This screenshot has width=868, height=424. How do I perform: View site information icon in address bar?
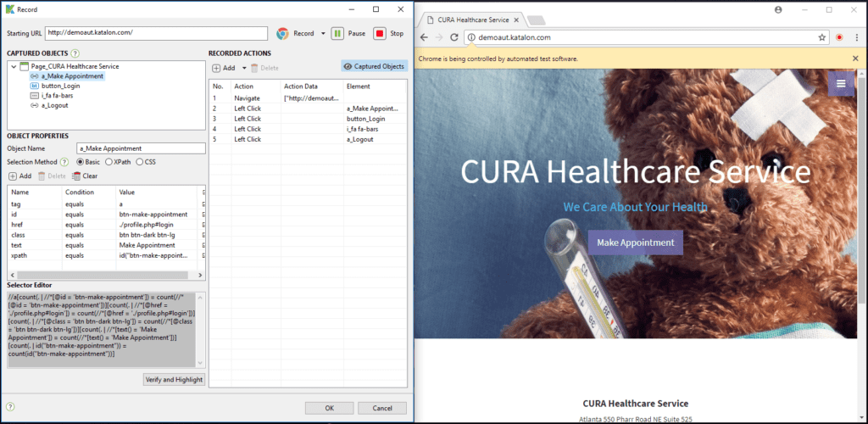[471, 37]
